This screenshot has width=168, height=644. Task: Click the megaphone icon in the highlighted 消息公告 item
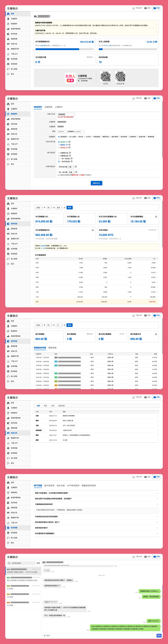(x=8, y=433)
